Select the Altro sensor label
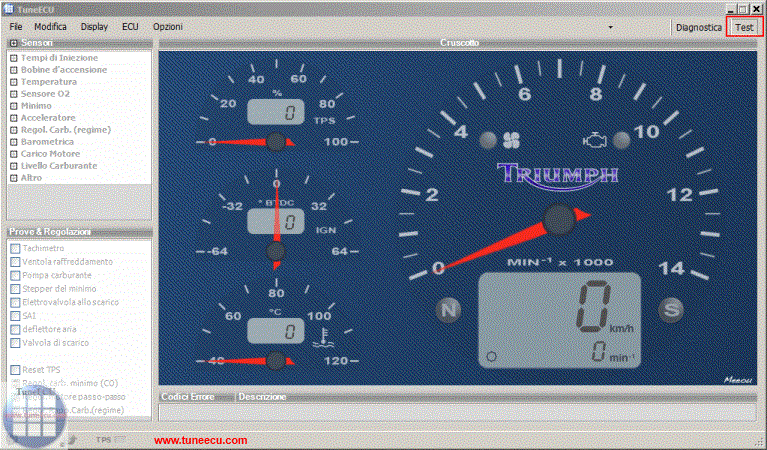 coord(31,178)
